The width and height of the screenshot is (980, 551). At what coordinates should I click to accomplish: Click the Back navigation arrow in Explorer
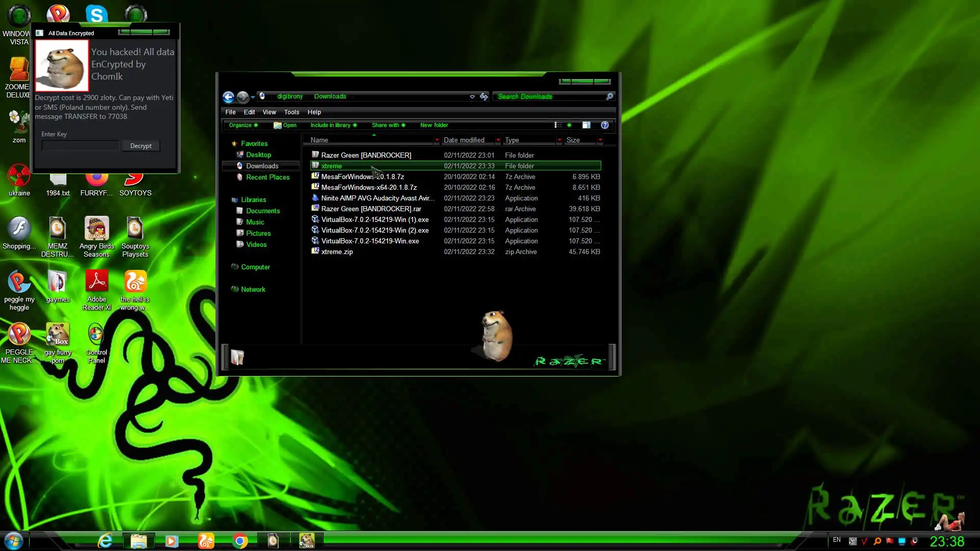pyautogui.click(x=228, y=97)
